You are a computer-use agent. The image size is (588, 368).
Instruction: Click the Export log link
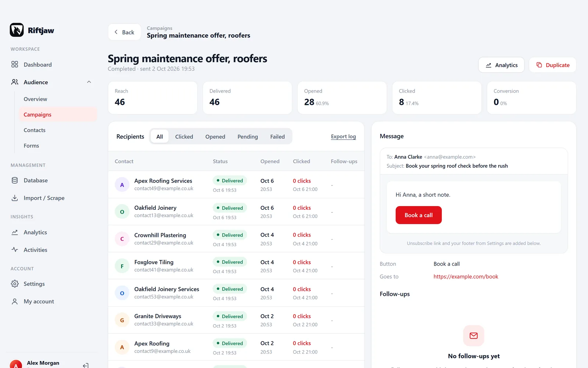point(343,137)
